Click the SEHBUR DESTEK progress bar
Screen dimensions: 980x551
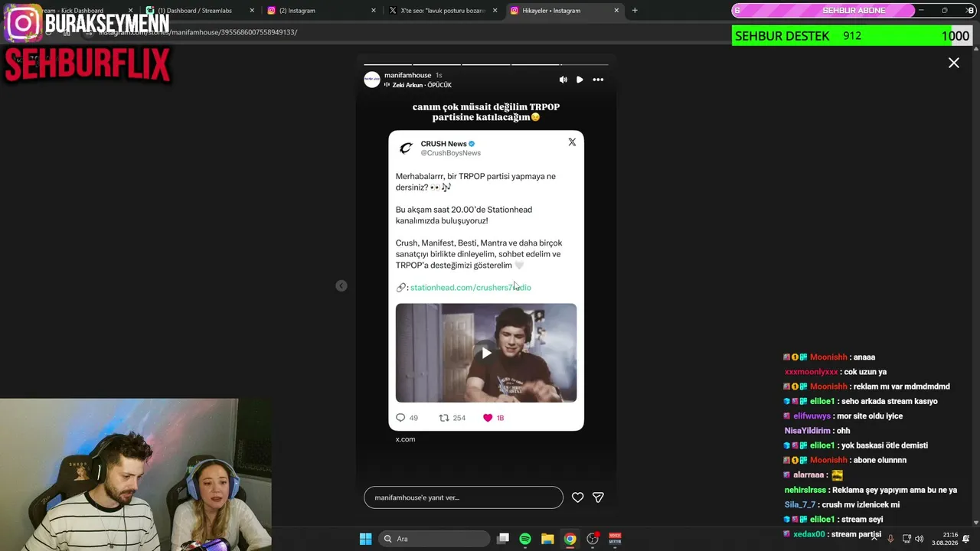click(851, 36)
